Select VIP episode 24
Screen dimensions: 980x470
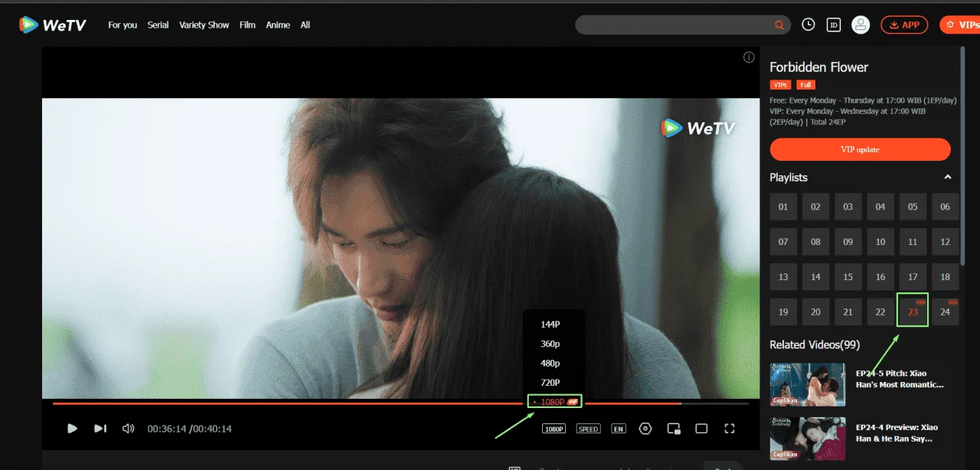pos(945,312)
